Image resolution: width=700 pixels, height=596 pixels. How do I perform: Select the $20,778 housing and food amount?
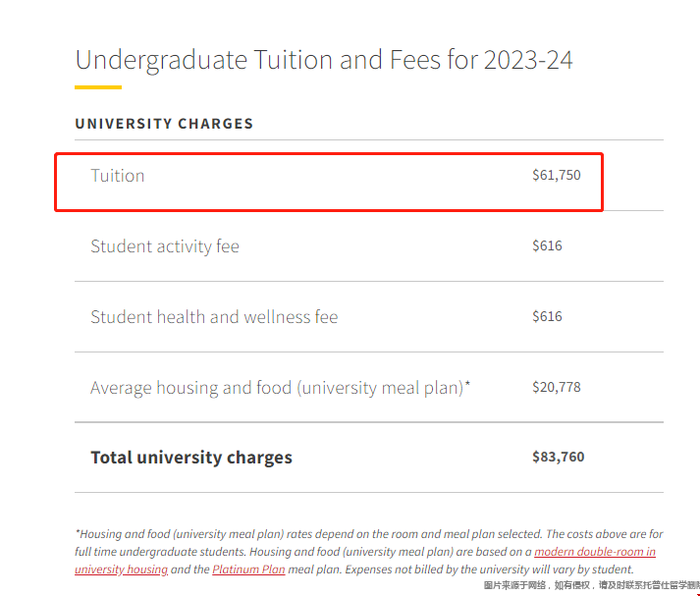[557, 388]
